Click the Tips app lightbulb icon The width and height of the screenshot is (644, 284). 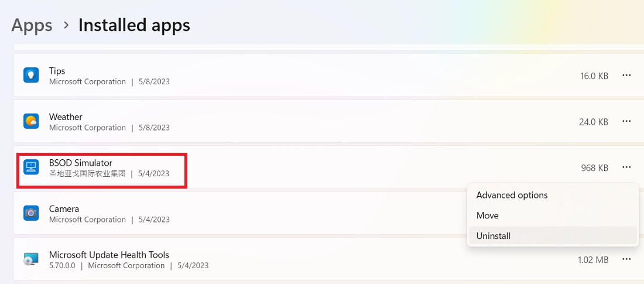pos(31,76)
